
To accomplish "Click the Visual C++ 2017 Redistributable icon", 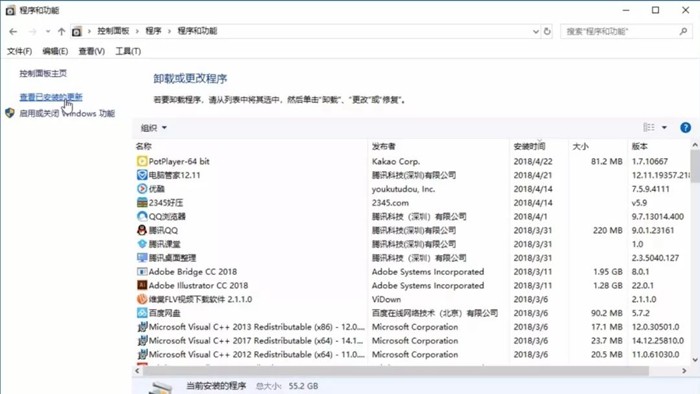I will click(142, 341).
